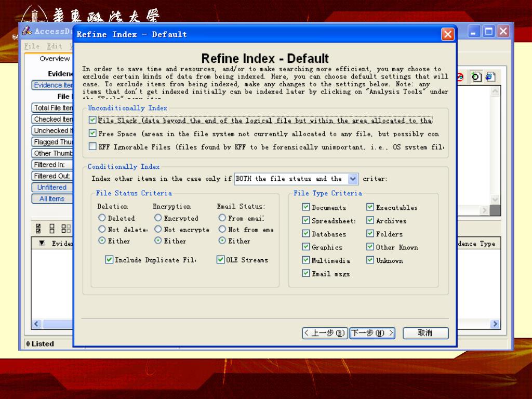The width and height of the screenshot is (532, 399).
Task: Uncheck Spreadsheets file type
Action: point(305,220)
